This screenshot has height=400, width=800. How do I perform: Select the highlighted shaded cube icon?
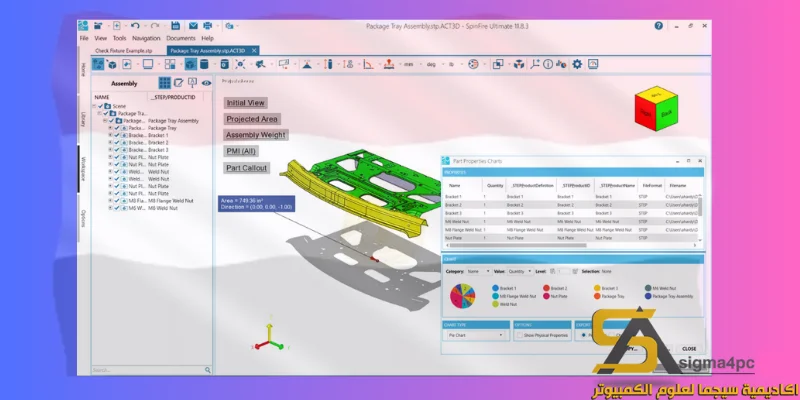[190, 64]
